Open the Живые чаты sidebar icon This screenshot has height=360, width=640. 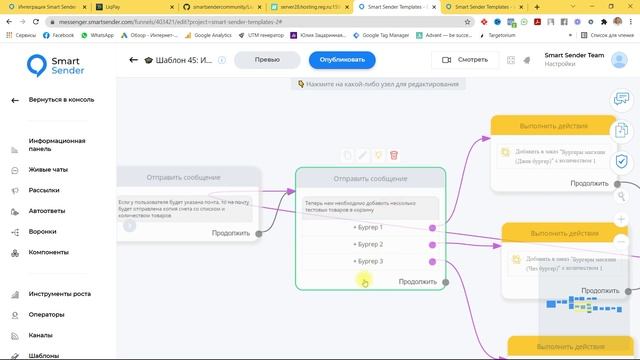pyautogui.click(x=15, y=170)
